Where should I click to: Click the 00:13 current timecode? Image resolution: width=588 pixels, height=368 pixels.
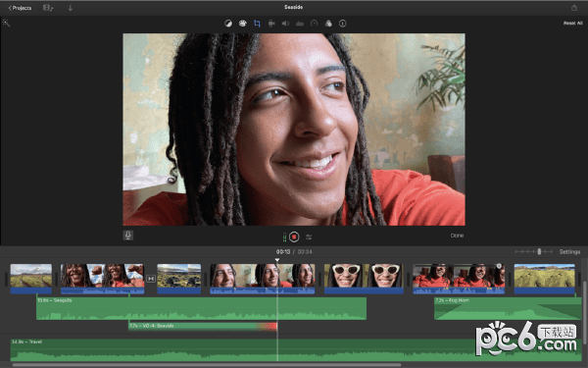pos(283,251)
